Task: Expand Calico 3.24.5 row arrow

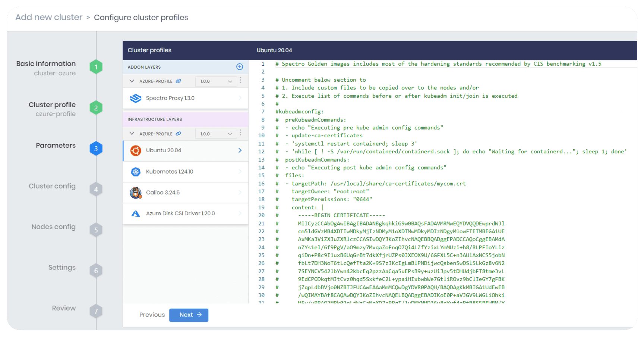Action: (240, 193)
